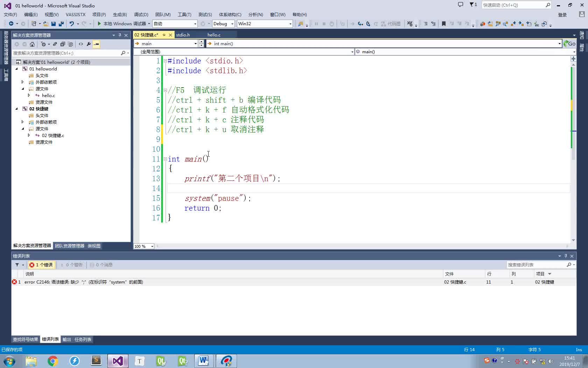Open the 文件(F) menu
588x368 pixels.
tap(10, 14)
